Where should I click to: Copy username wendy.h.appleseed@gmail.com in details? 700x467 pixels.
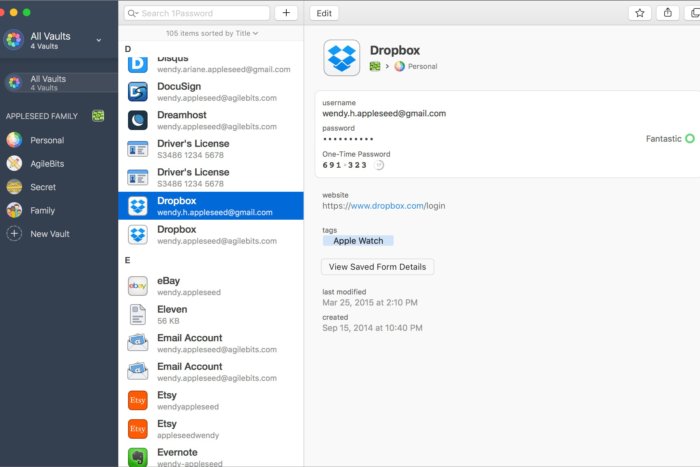pos(384,113)
